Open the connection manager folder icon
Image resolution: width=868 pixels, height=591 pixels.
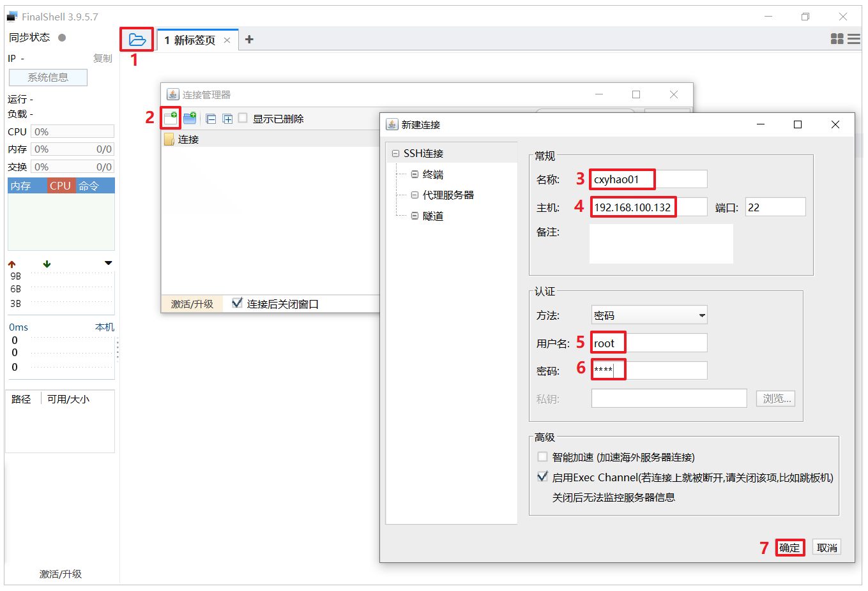(137, 40)
